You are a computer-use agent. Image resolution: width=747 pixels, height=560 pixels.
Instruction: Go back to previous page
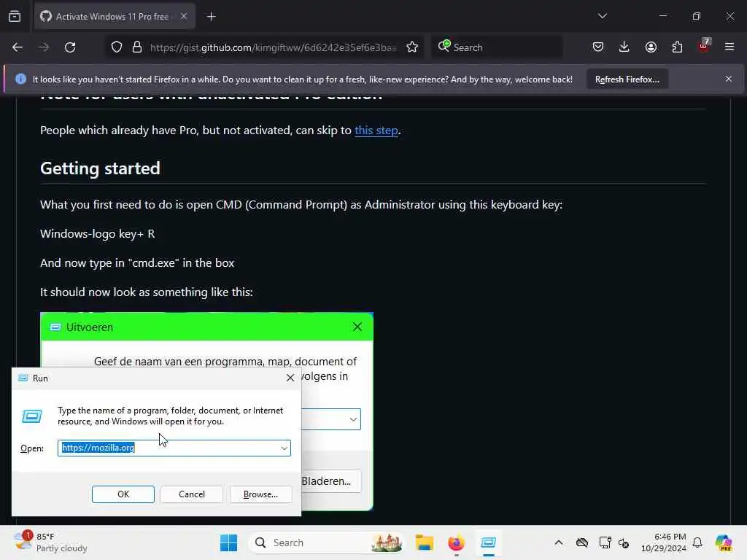(x=18, y=47)
